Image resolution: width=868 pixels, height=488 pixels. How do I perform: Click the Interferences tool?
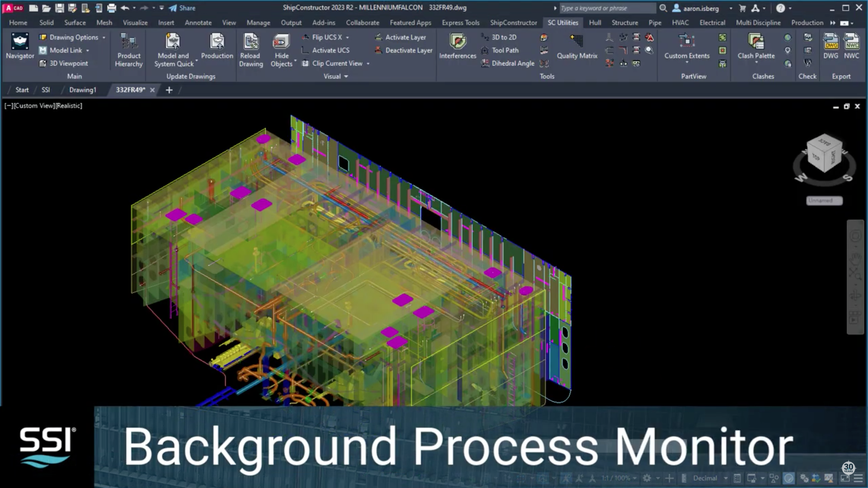coord(457,47)
